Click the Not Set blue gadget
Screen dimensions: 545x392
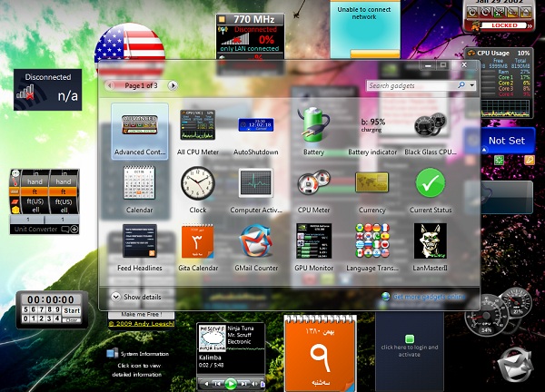[x=506, y=141]
